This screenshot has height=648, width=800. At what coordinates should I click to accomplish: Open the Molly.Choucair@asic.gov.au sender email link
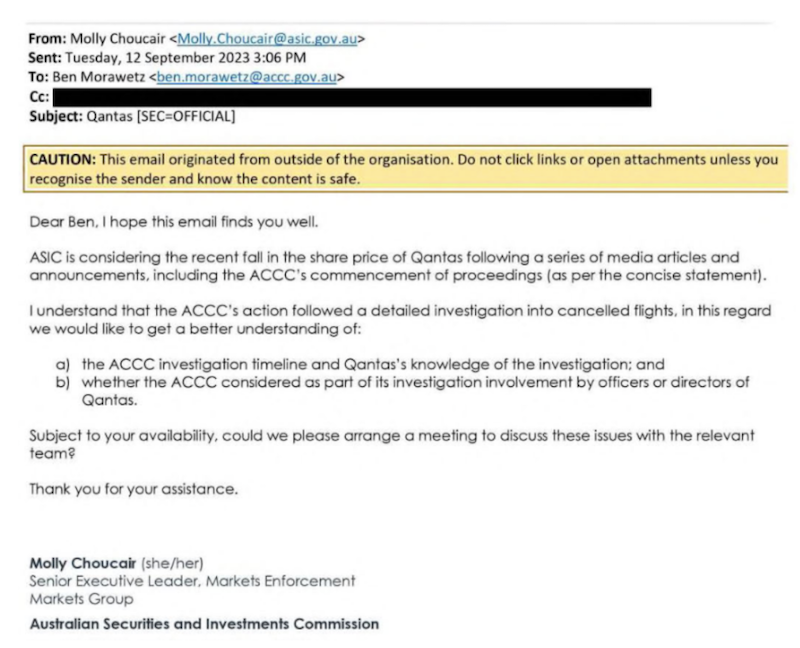pos(267,39)
